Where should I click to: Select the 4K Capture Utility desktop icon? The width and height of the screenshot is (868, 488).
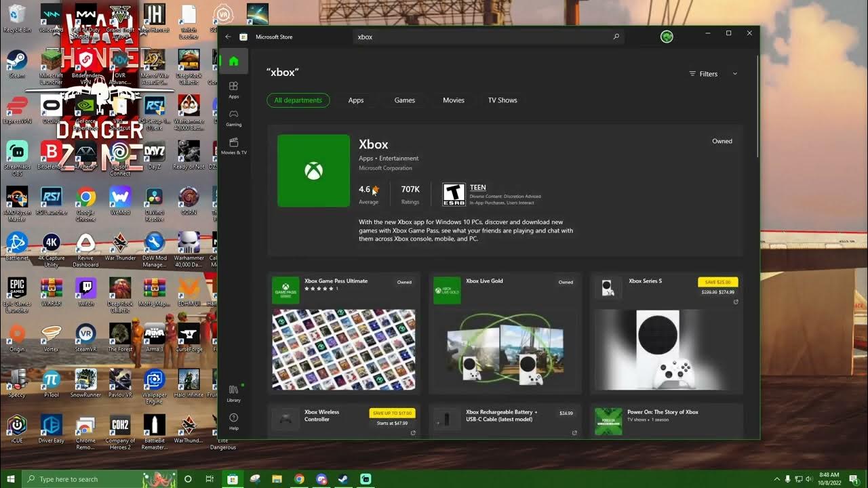click(x=52, y=250)
